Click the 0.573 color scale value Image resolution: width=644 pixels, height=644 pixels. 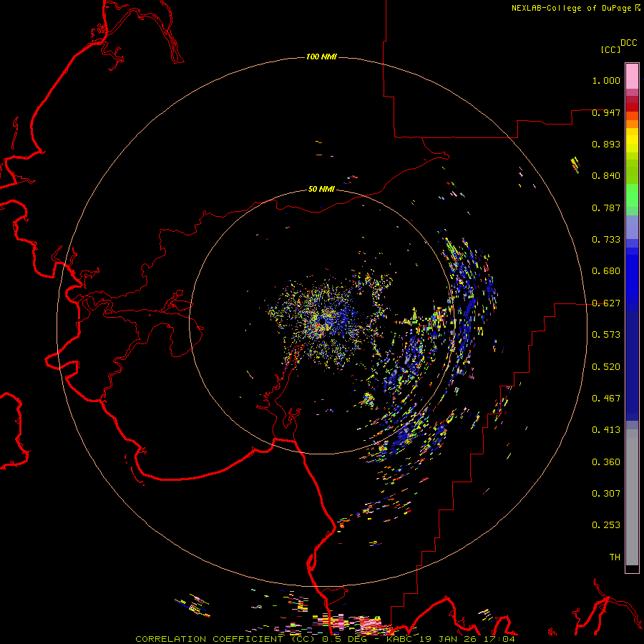606,335
